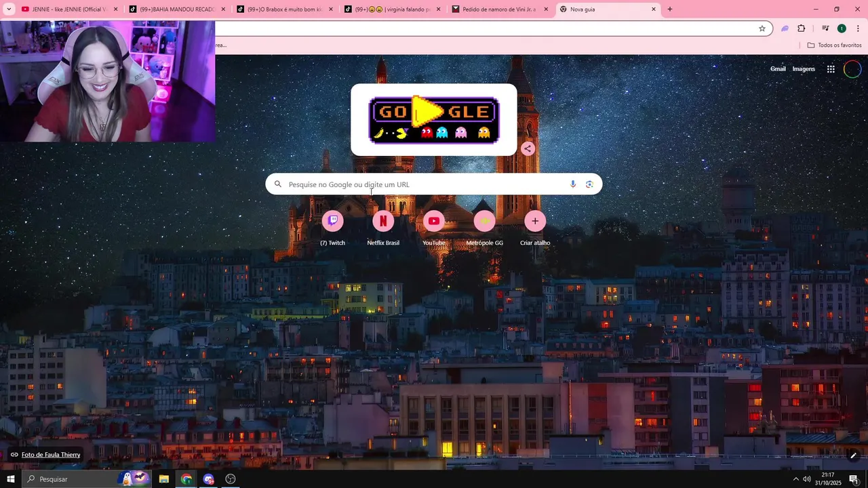Screen dimensions: 868x488
Task: Open the Google apps grid
Action: click(831, 69)
